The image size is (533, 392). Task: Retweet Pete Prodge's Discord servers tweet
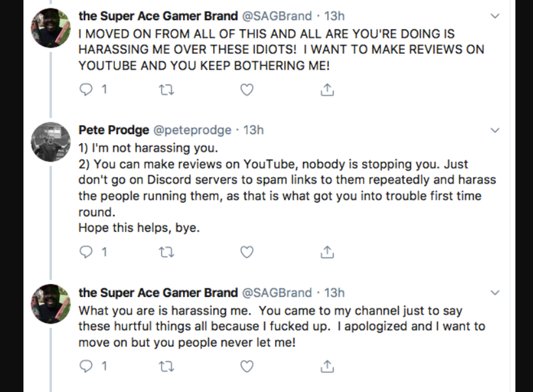(167, 252)
